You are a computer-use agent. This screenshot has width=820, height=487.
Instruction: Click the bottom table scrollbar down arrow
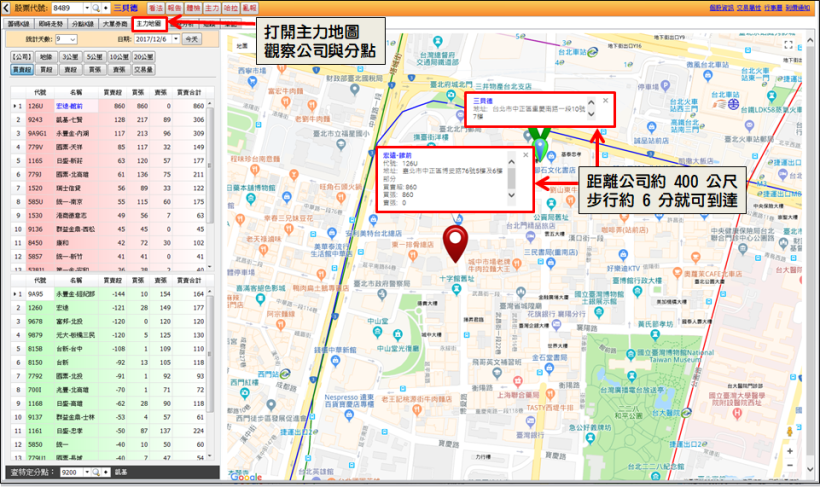pos(210,457)
